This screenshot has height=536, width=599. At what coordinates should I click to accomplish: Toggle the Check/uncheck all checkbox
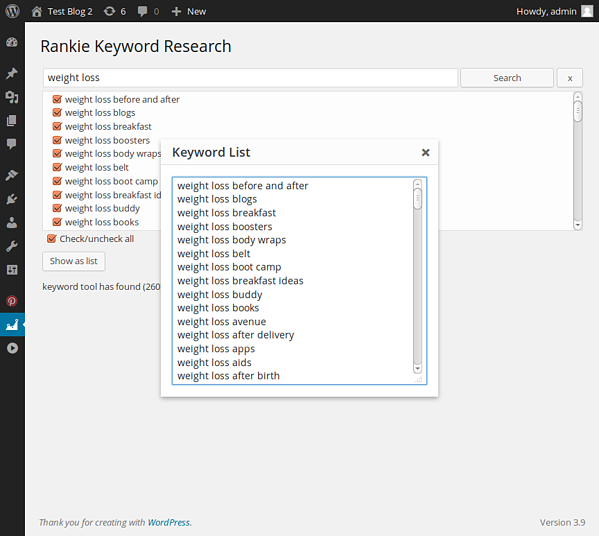[52, 239]
